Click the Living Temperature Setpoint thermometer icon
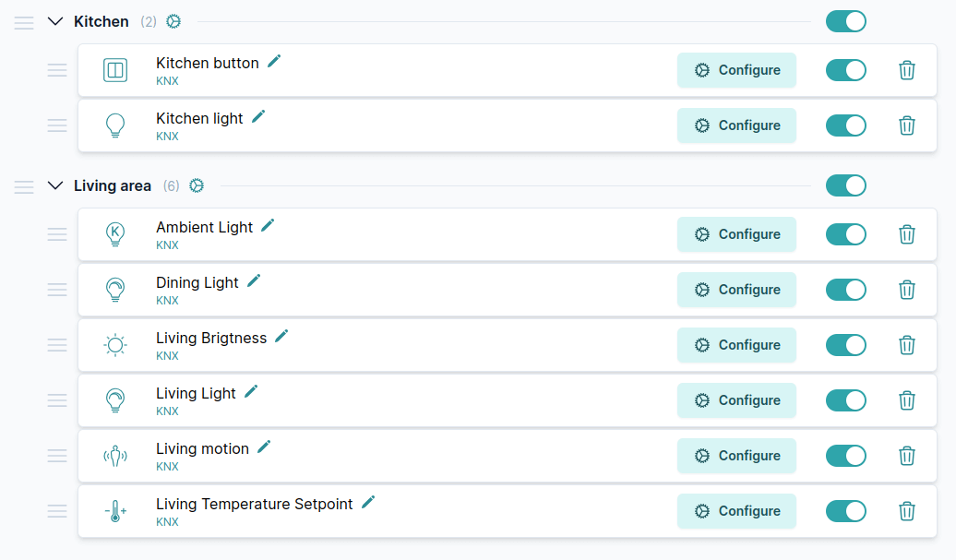 coord(115,511)
